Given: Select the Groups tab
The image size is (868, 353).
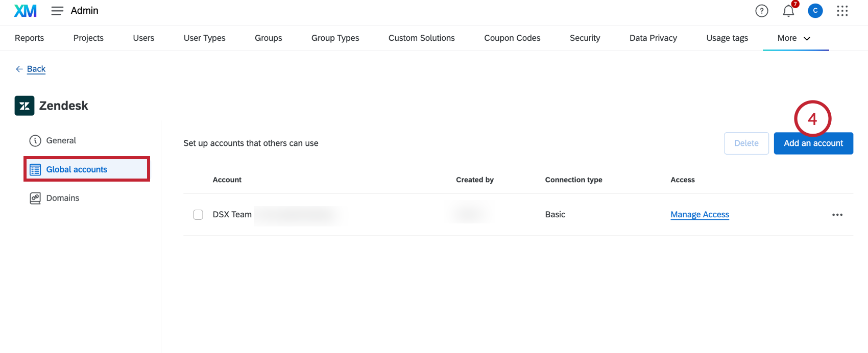Looking at the screenshot, I should pyautogui.click(x=268, y=38).
